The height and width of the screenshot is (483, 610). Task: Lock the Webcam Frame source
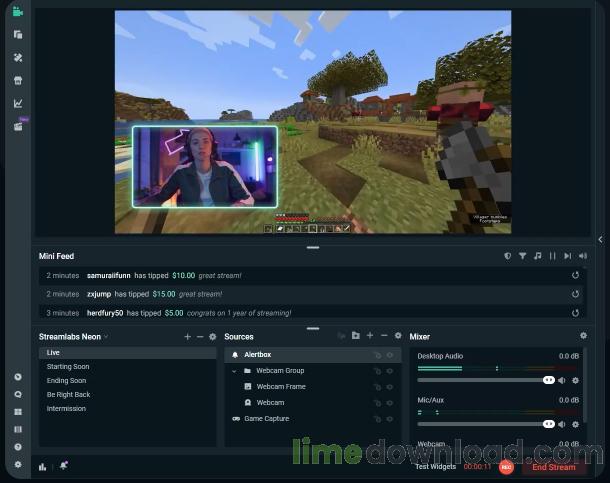(377, 387)
